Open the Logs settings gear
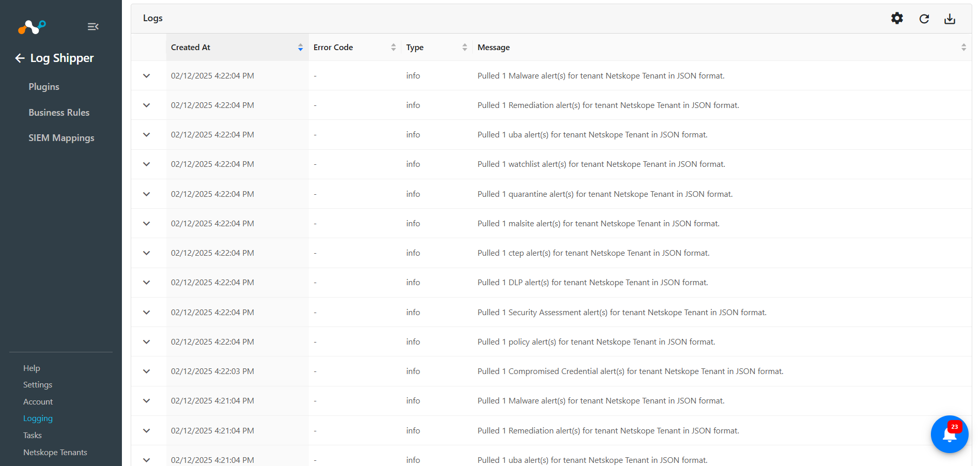980x466 pixels. 897,19
